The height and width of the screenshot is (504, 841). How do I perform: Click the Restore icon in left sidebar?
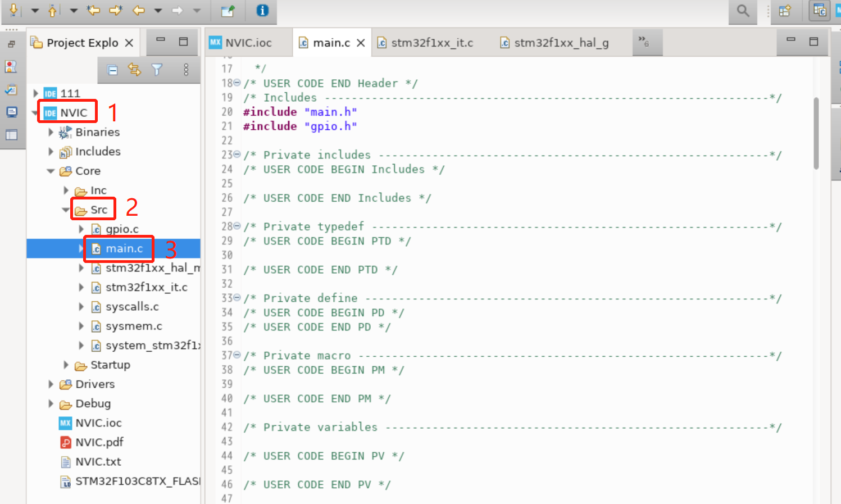pos(11,44)
